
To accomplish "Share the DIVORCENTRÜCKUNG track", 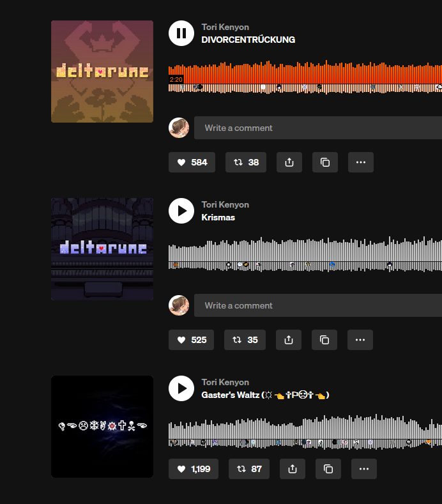I will tap(289, 162).
